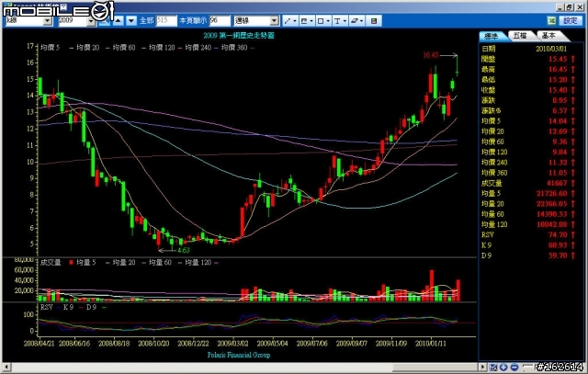Click the green Excel export icon
Image resolution: width=588 pixels, height=374 pixels.
pyautogui.click(x=551, y=20)
